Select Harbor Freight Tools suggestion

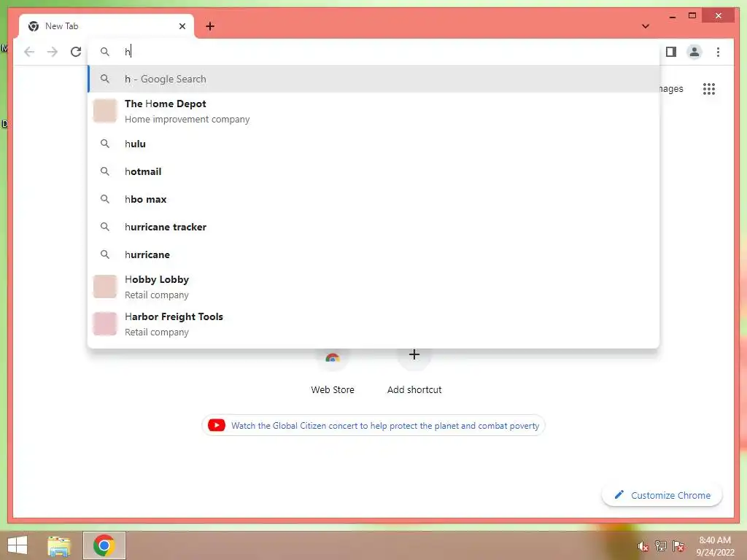(x=374, y=324)
